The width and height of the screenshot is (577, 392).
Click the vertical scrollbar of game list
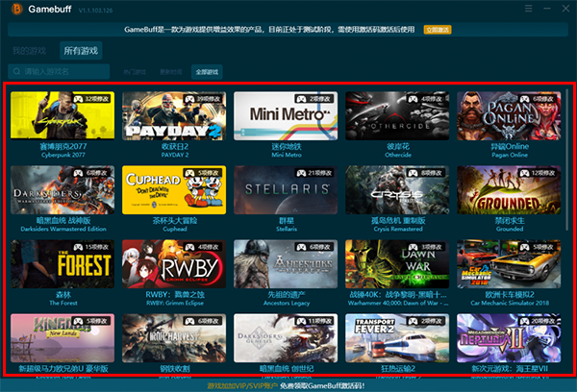[567, 159]
